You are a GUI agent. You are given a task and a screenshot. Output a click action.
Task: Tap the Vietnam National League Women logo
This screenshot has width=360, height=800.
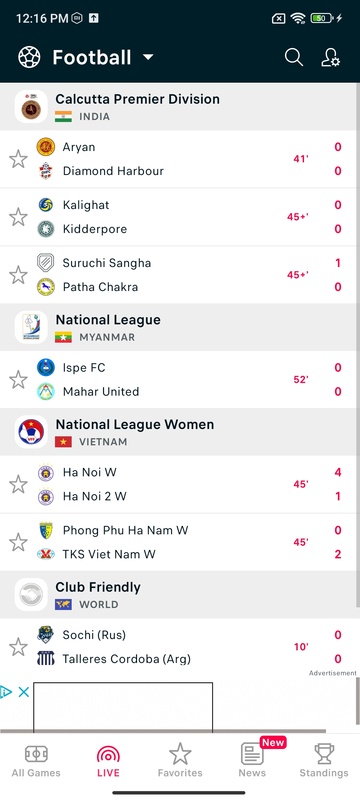pos(31,432)
